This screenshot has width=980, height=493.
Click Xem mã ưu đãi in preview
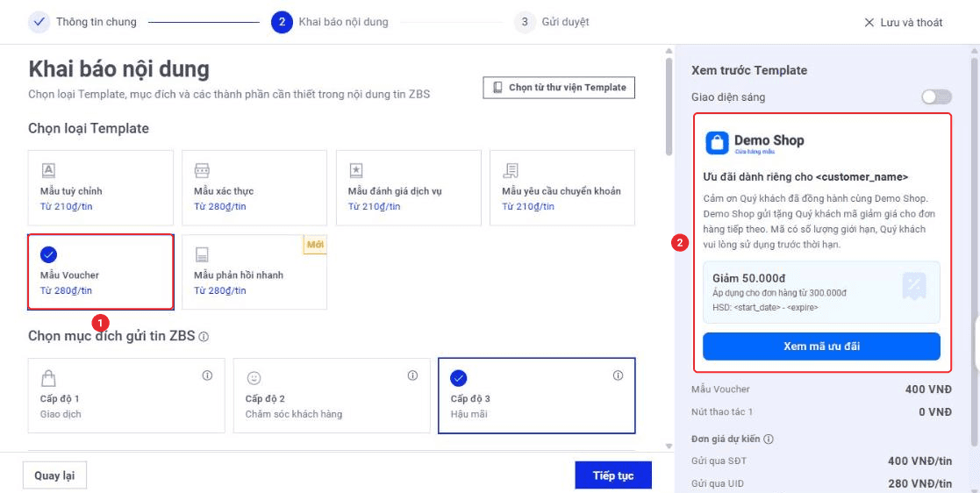[821, 347]
